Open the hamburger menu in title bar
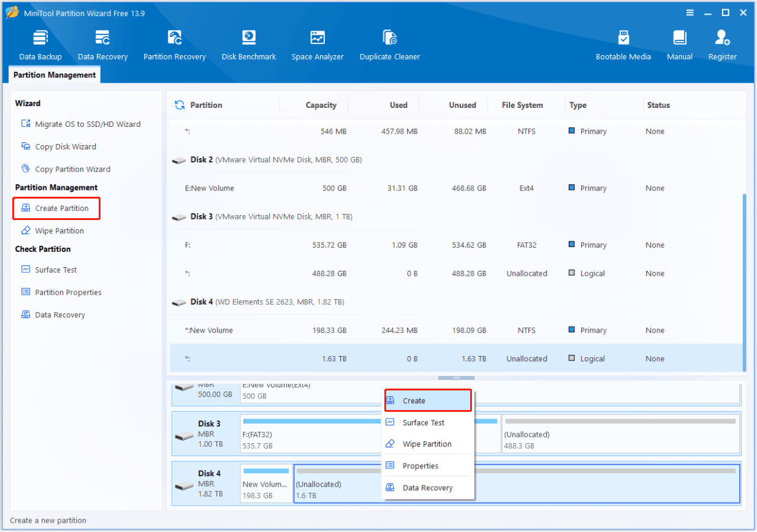757x532 pixels. 690,12
